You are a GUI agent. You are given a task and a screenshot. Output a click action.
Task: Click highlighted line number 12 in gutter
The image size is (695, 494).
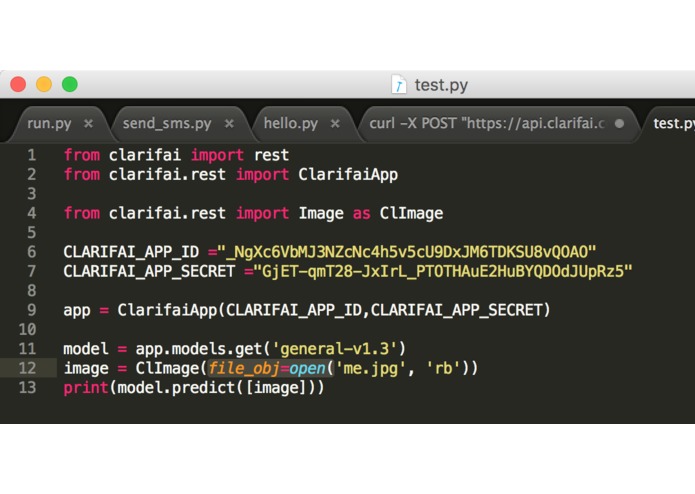tap(27, 368)
